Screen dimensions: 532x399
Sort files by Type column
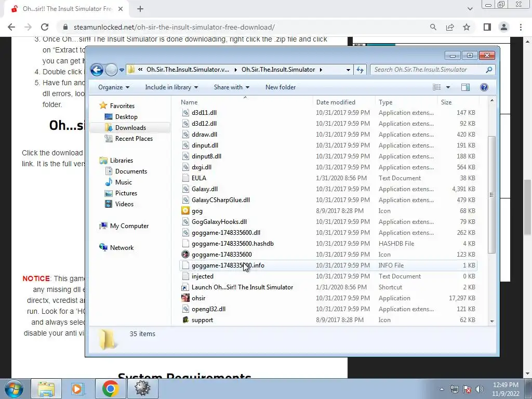click(x=406, y=102)
